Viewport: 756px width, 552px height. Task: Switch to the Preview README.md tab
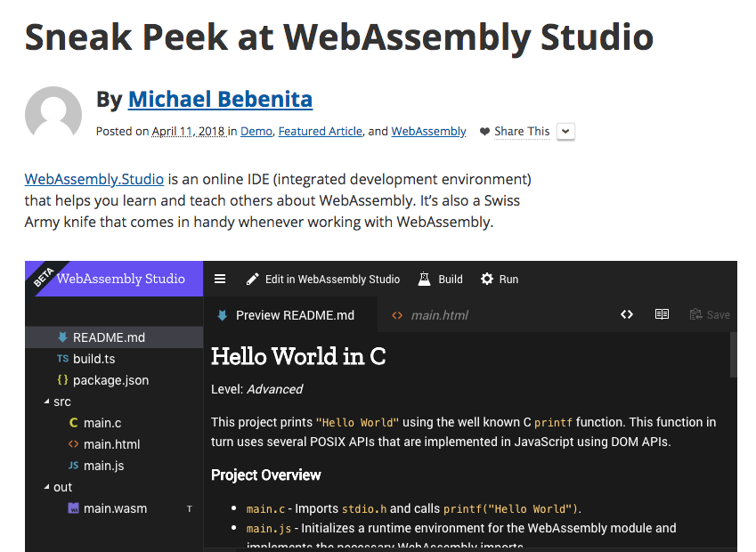290,315
